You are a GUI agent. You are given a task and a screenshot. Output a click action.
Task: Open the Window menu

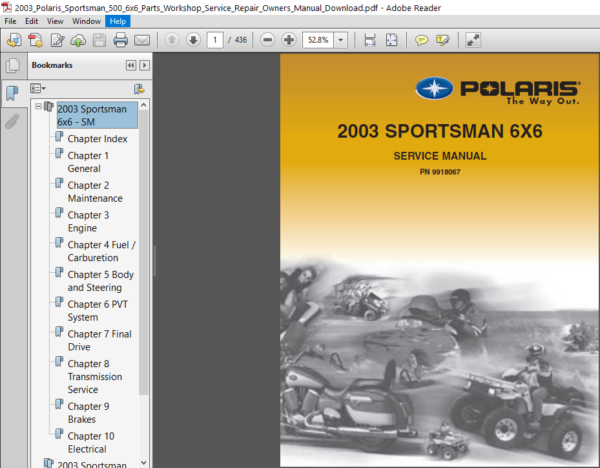coord(86,21)
